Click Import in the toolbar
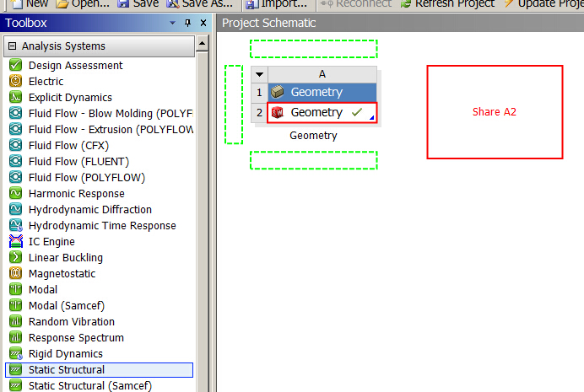This screenshot has width=584, height=392. [x=277, y=3]
